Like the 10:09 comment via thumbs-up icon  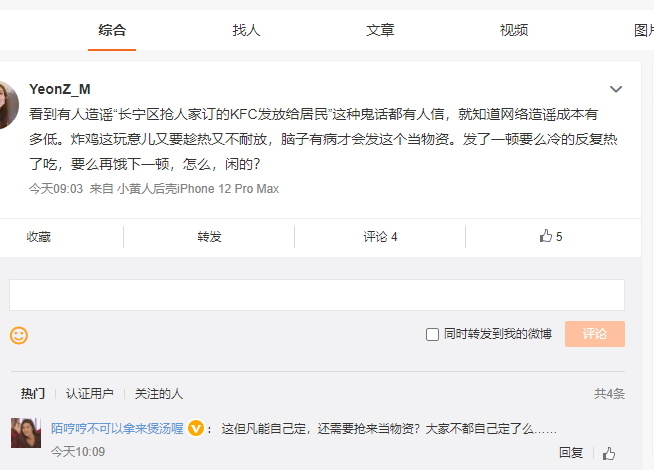[x=609, y=453]
